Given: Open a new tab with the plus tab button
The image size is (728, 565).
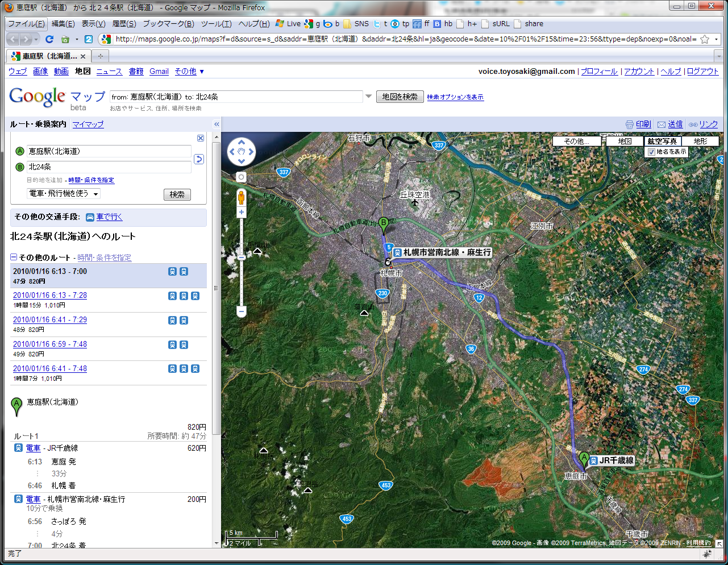Looking at the screenshot, I should 101,56.
